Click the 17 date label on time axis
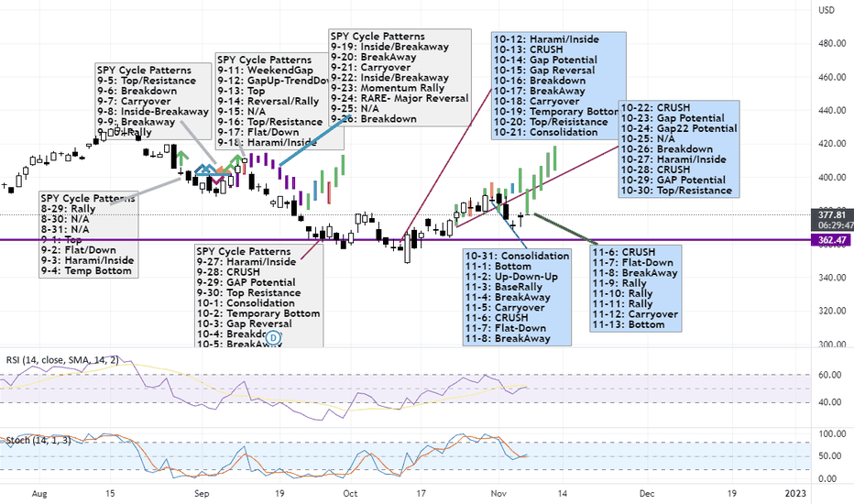The image size is (854, 504). click(421, 494)
